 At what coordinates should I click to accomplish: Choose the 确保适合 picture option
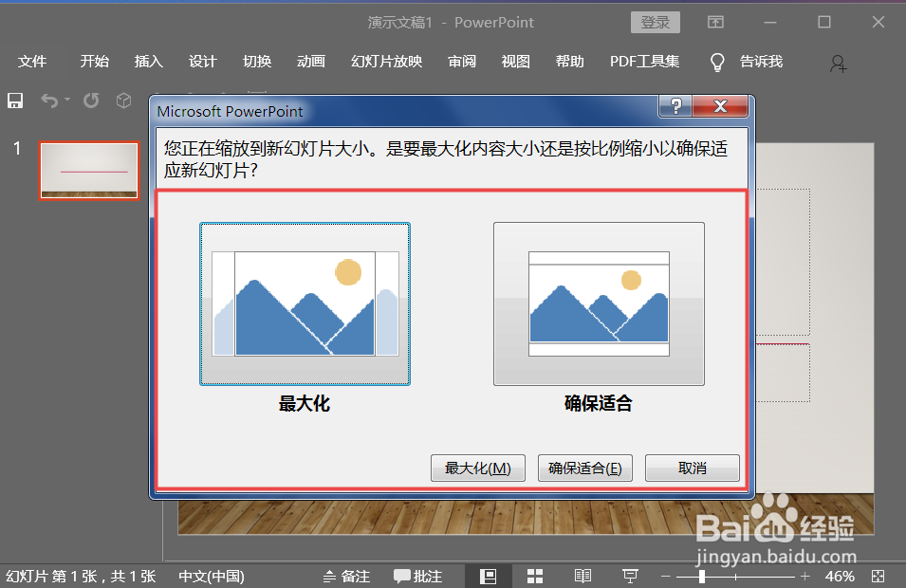click(x=599, y=303)
